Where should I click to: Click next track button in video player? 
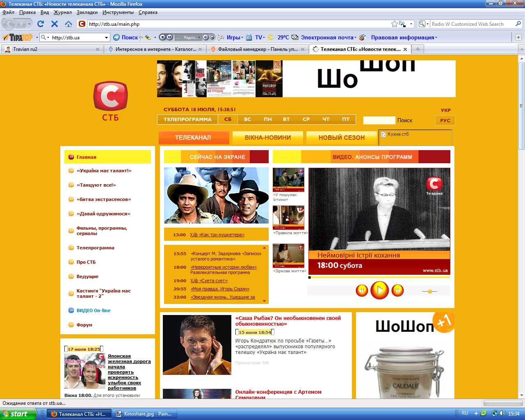(397, 290)
